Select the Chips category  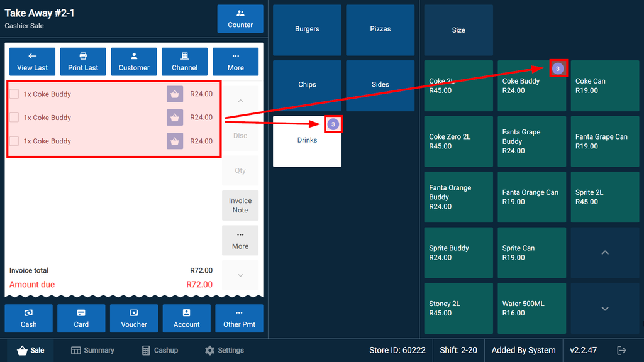(x=307, y=85)
